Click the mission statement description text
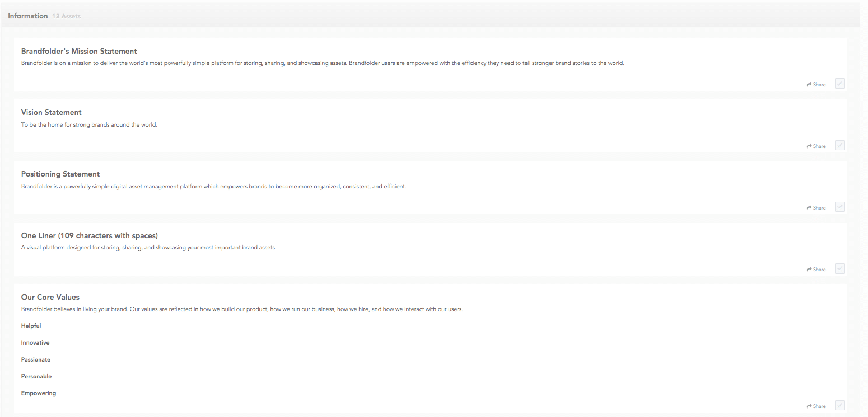868x417 pixels. (x=323, y=63)
